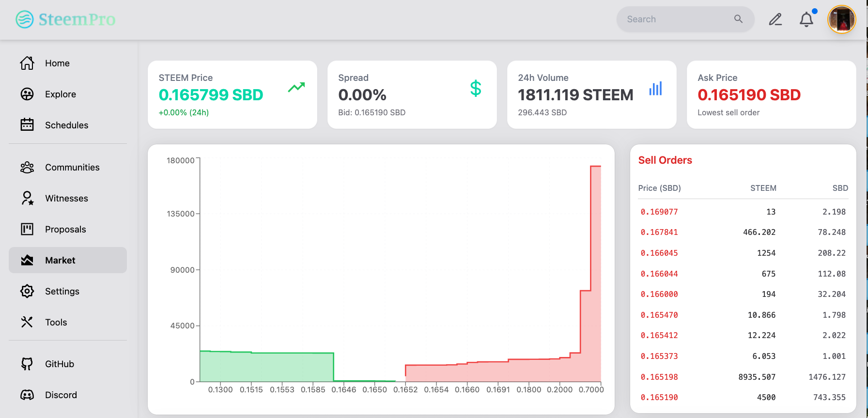Viewport: 868px width, 418px height.
Task: Select sell order at price 0.166044
Action: point(743,274)
